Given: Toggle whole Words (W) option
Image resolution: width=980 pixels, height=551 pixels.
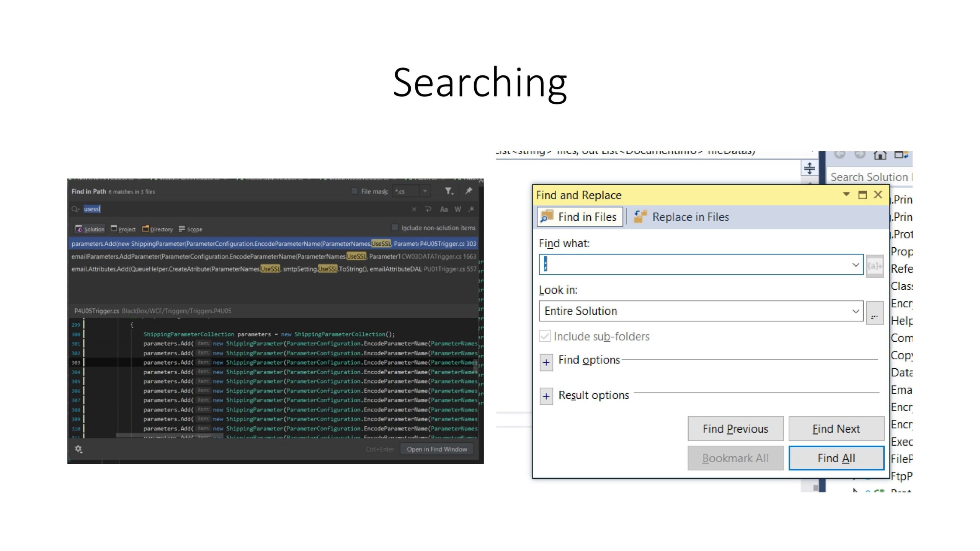Looking at the screenshot, I should pos(457,209).
